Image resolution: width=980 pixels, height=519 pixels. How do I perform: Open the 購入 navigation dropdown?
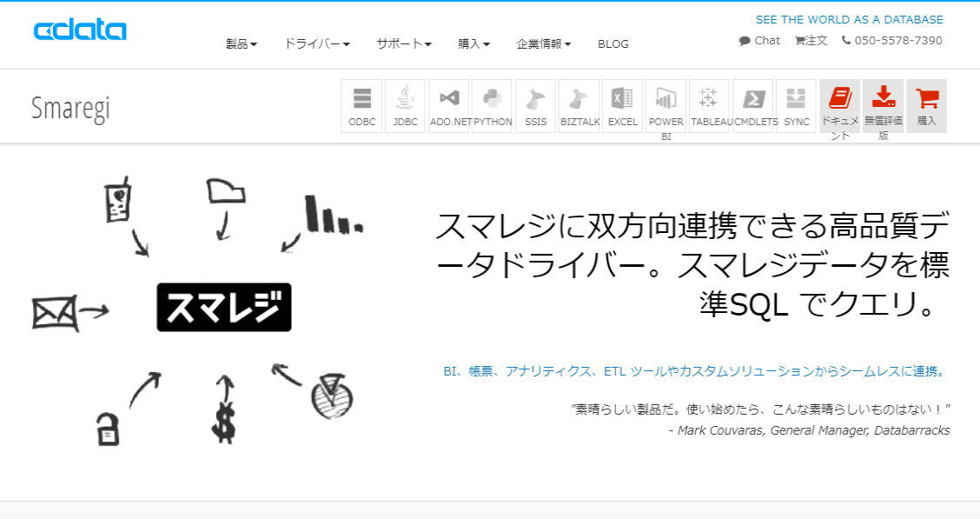coord(473,43)
